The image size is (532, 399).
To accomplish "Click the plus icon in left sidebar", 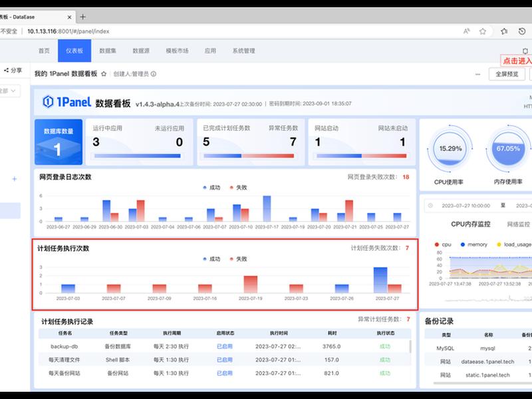I will 14,179.
